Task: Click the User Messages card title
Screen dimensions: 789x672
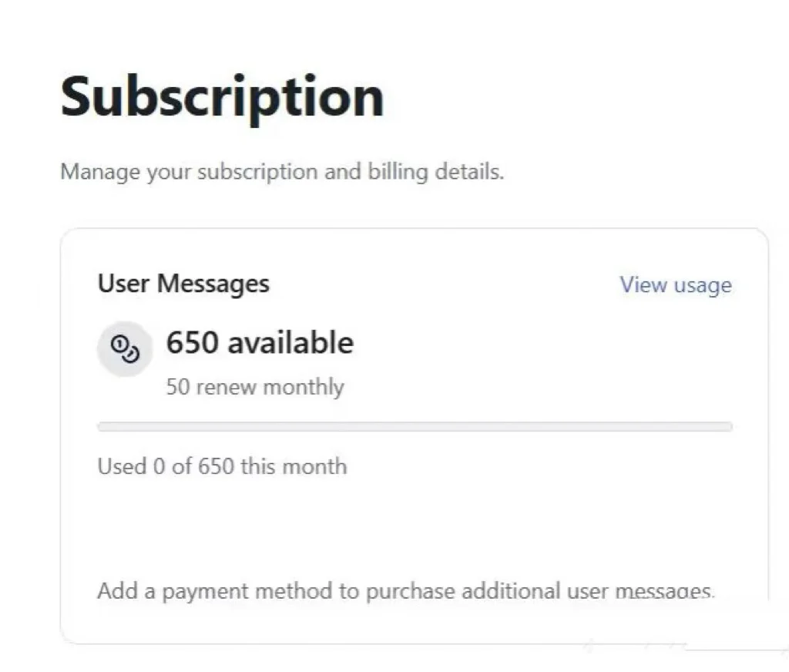Action: coord(183,284)
